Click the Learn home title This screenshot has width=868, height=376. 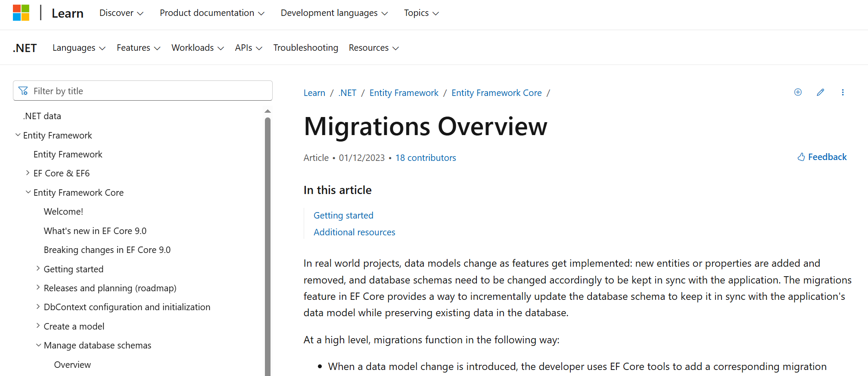[x=68, y=13]
